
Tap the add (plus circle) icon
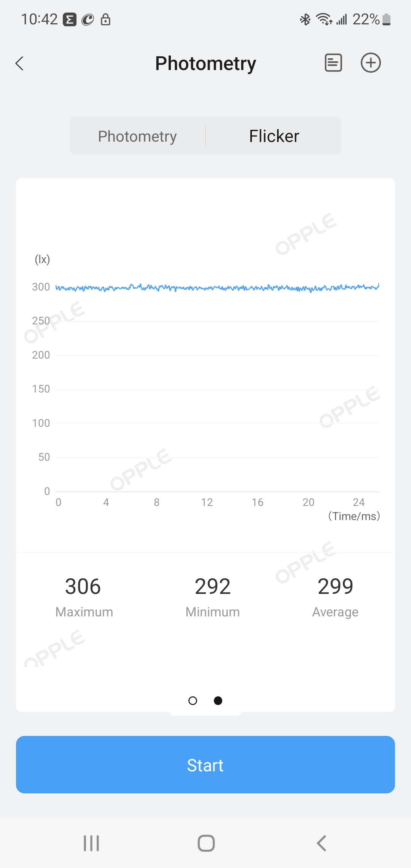(x=371, y=63)
